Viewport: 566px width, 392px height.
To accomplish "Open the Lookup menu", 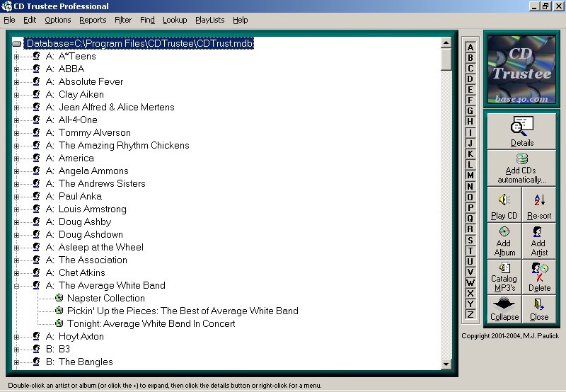I will tap(175, 20).
